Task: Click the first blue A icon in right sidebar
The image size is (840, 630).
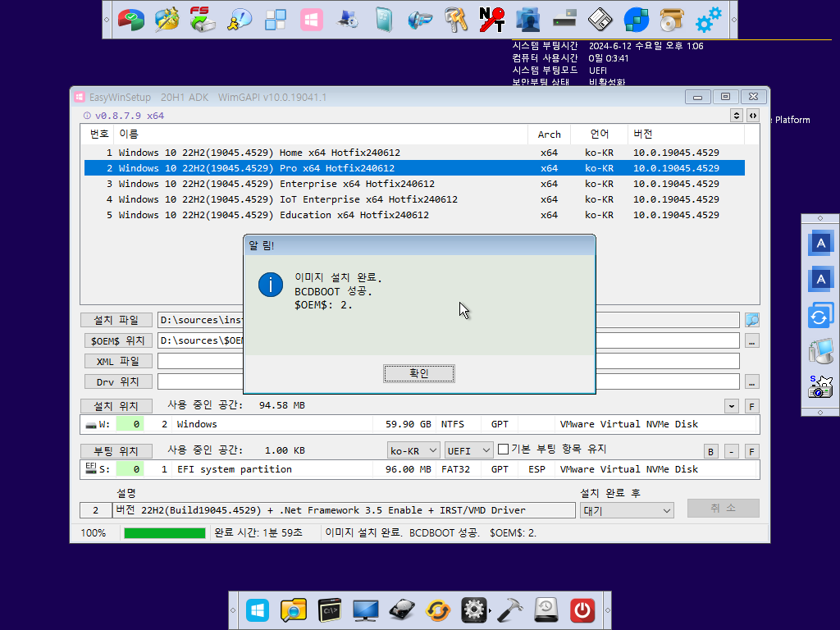Action: coord(820,243)
